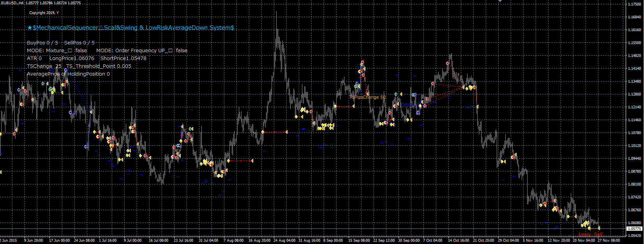
Task: Select 'MODE: Order Frequency UP_ false' label
Action: tap(142, 50)
